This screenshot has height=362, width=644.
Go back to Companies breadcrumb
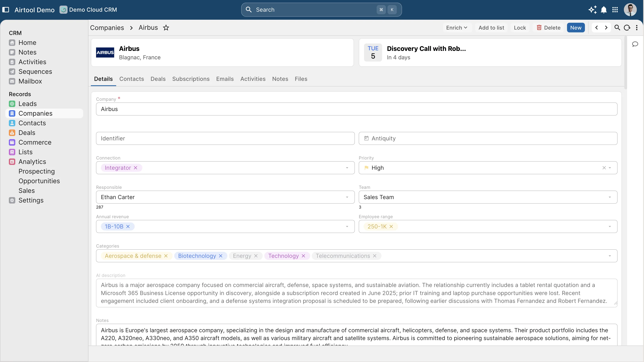[107, 28]
